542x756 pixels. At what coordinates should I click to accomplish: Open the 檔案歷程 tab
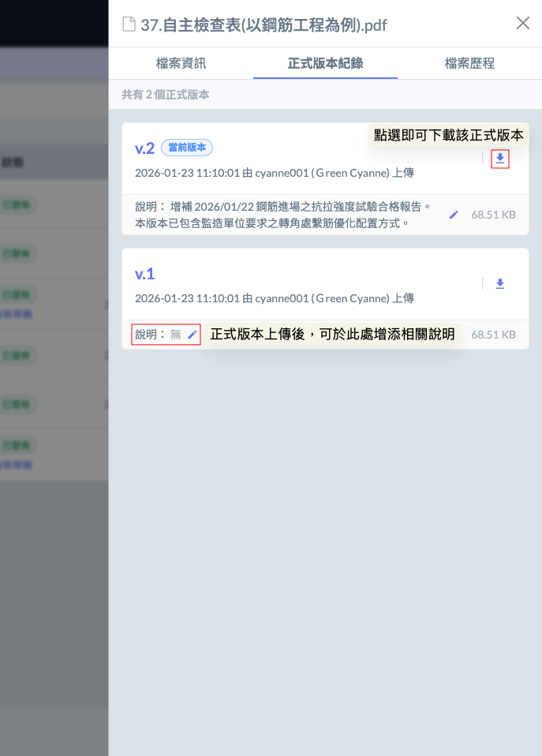(x=469, y=64)
